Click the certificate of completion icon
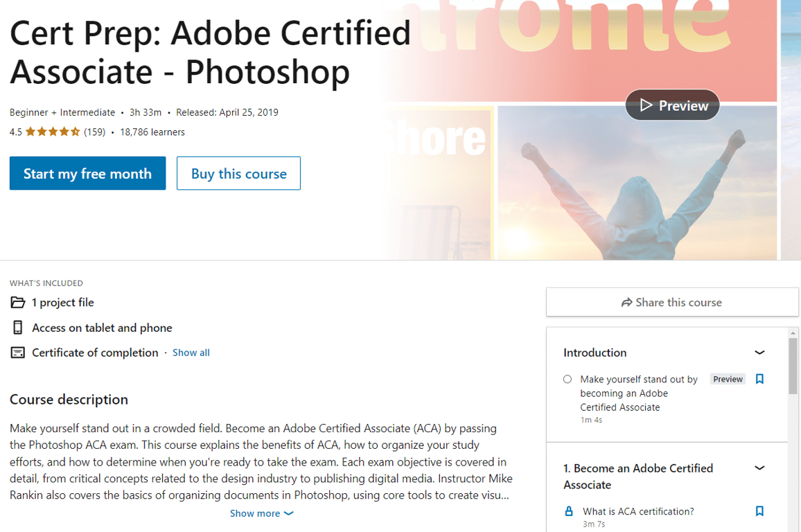Viewport: 801px width, 532px height. coord(18,353)
